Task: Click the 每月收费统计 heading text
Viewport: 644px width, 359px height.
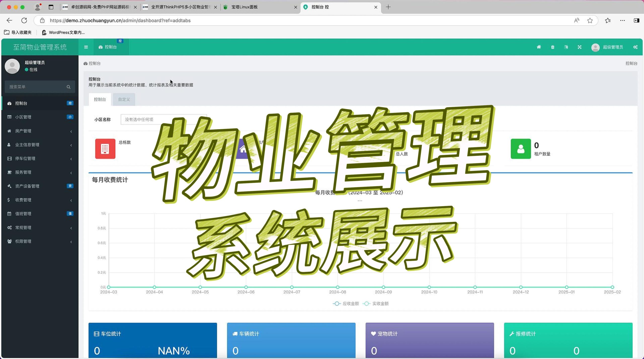Action: coord(110,180)
